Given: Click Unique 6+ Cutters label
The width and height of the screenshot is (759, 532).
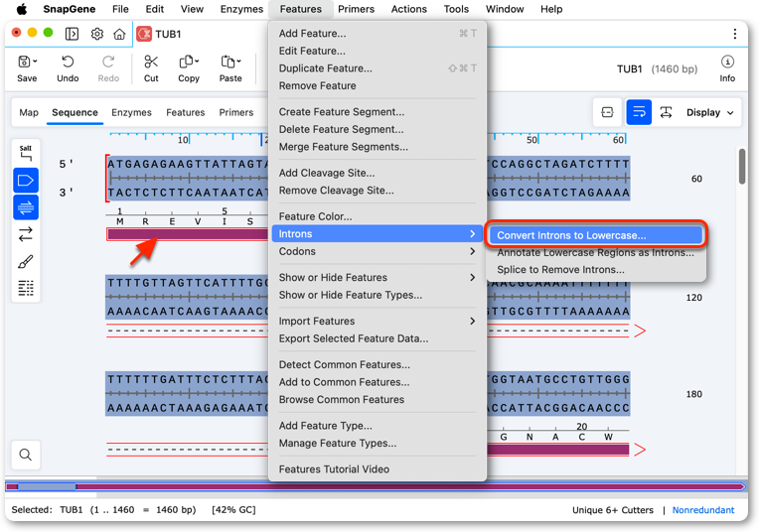Looking at the screenshot, I should click(x=612, y=510).
